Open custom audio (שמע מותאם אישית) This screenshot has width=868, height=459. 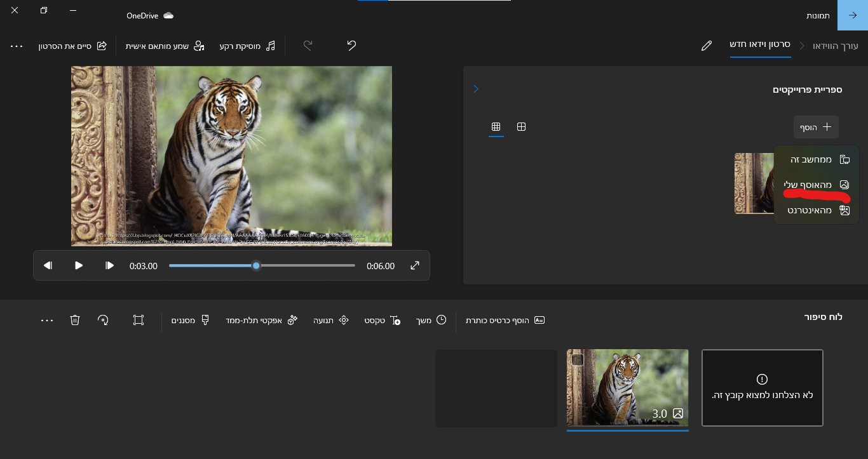pyautogui.click(x=165, y=46)
